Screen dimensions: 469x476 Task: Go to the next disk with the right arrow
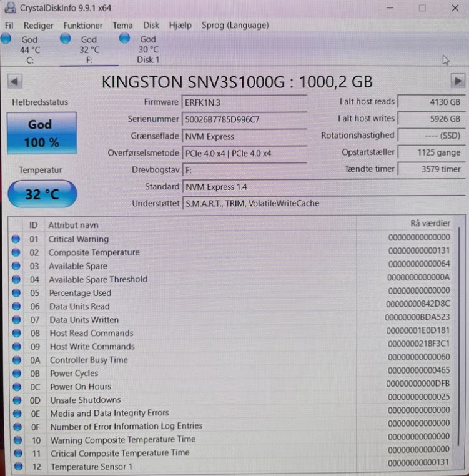point(458,81)
